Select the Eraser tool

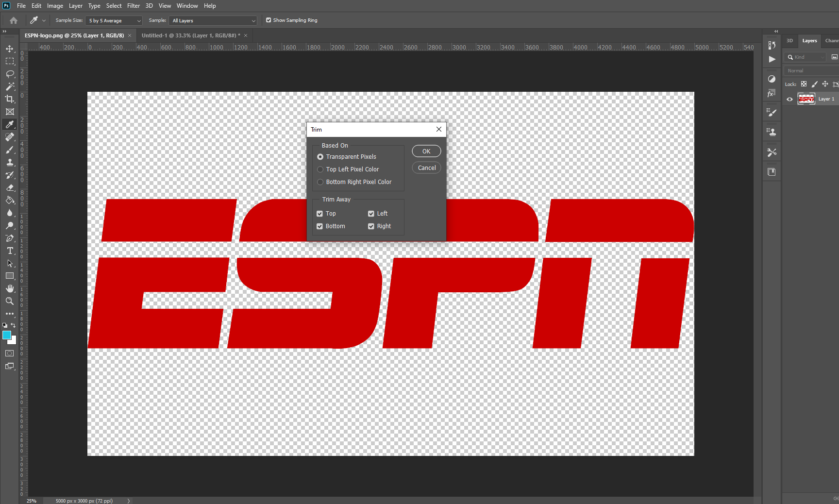10,187
